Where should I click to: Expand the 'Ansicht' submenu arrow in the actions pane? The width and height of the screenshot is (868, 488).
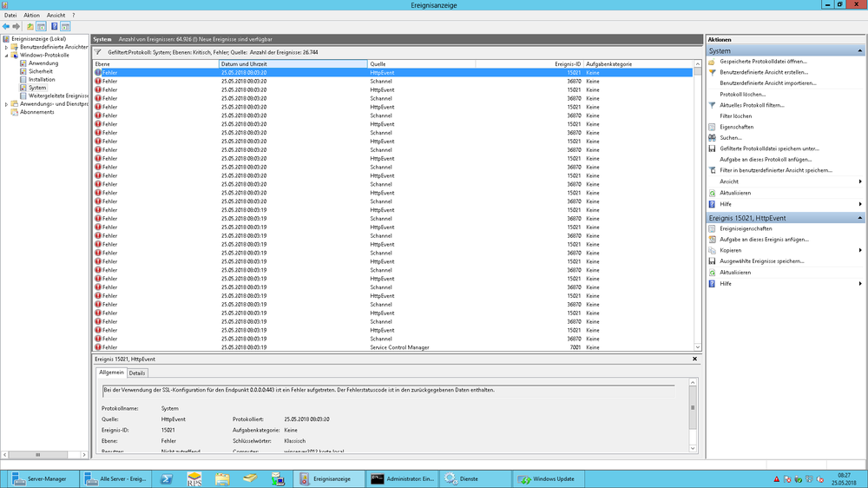860,181
